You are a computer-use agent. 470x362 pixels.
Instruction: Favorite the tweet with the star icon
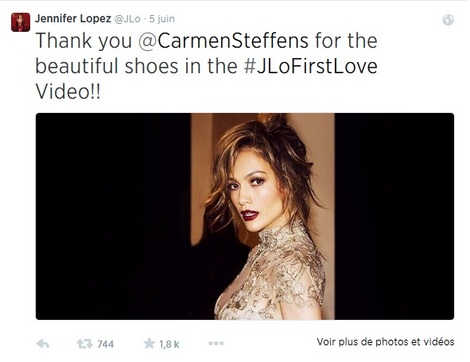coord(149,343)
